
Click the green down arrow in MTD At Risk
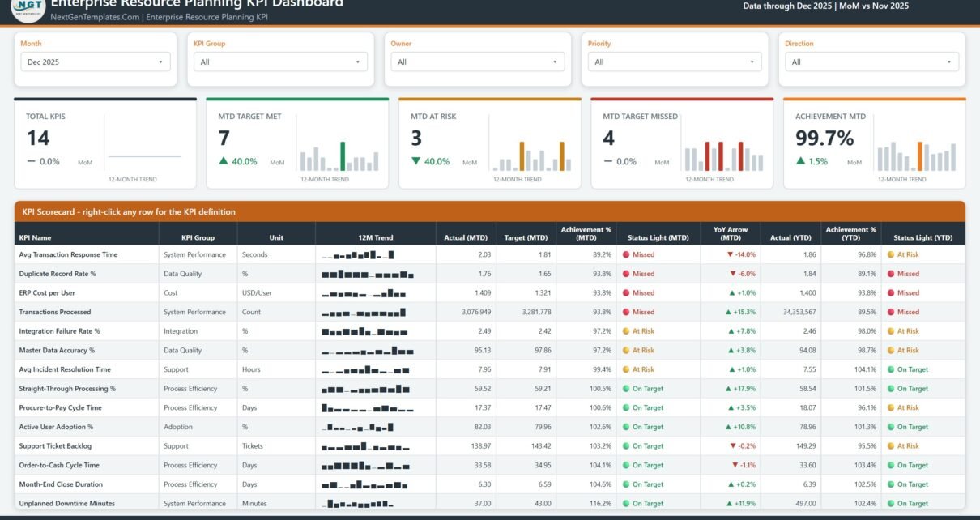416,161
